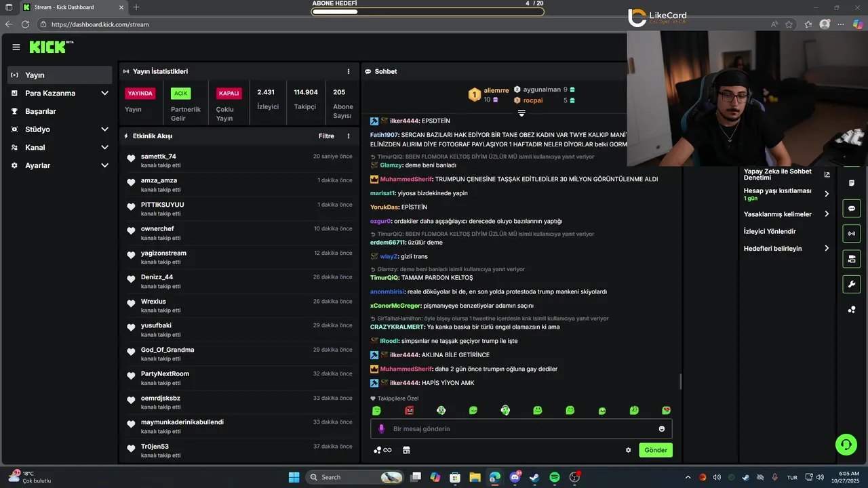Viewport: 868px width, 488px height.
Task: Select Yayın in the left sidebar
Action: click(60, 75)
